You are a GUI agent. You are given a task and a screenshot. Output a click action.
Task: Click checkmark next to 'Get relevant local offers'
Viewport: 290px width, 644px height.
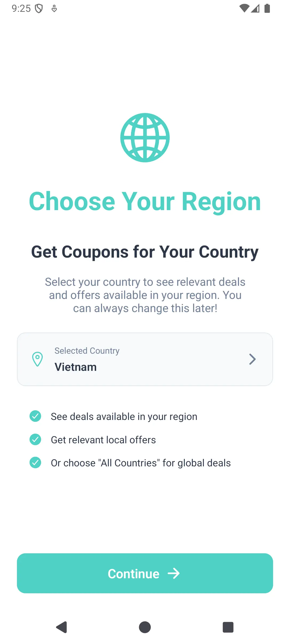click(x=35, y=440)
